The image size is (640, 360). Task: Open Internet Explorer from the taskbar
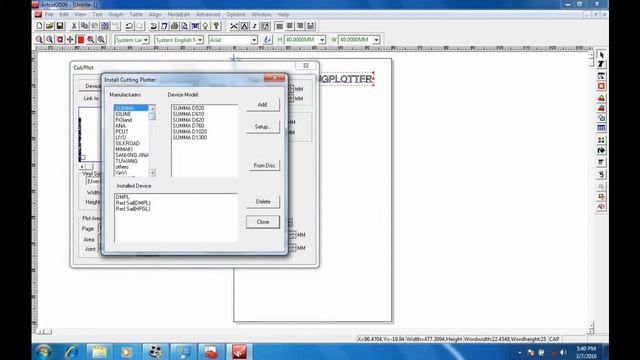72,351
